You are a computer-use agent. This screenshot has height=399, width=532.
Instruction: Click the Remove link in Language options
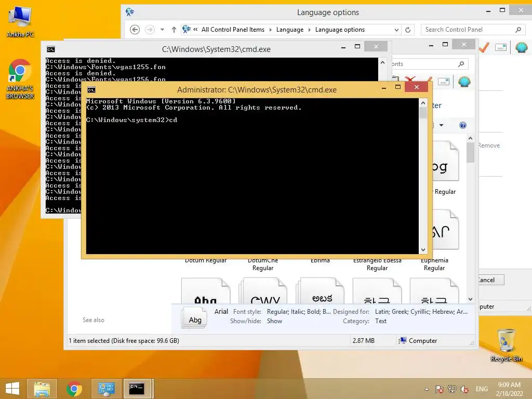[489, 145]
